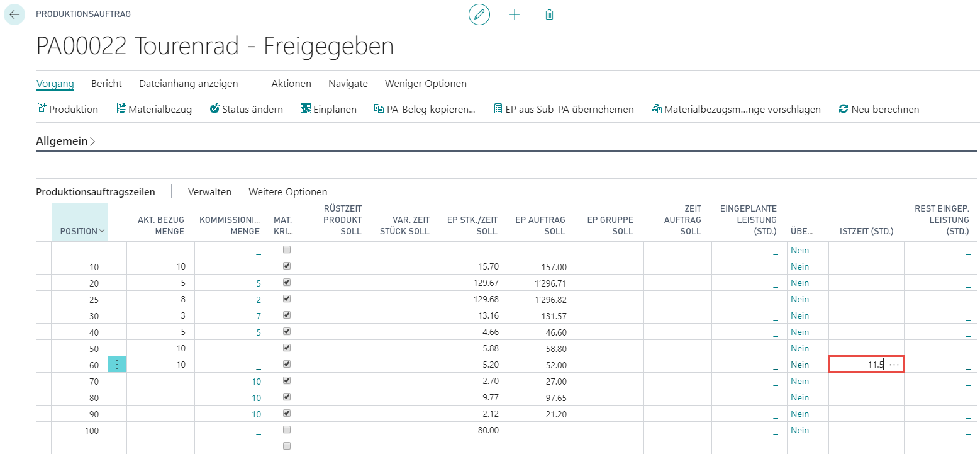Viewport: 980px width, 454px height.
Task: Click PA-Beleg kopieren action
Action: point(425,109)
